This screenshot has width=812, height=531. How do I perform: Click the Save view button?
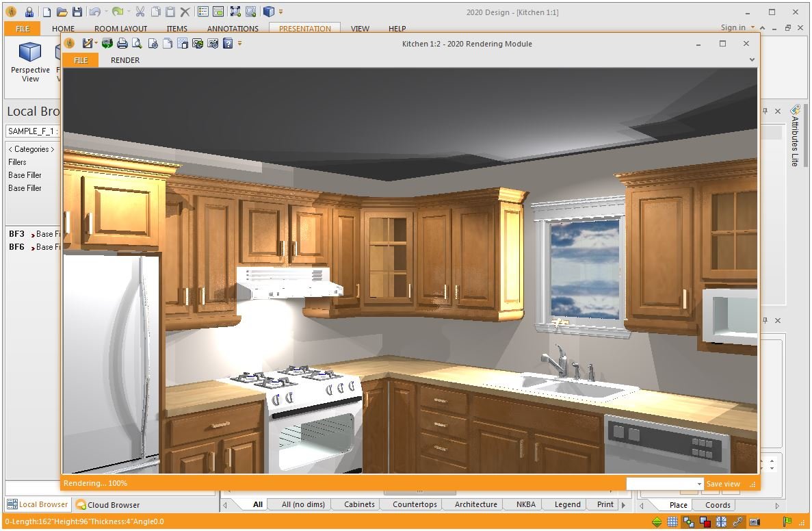pyautogui.click(x=723, y=484)
